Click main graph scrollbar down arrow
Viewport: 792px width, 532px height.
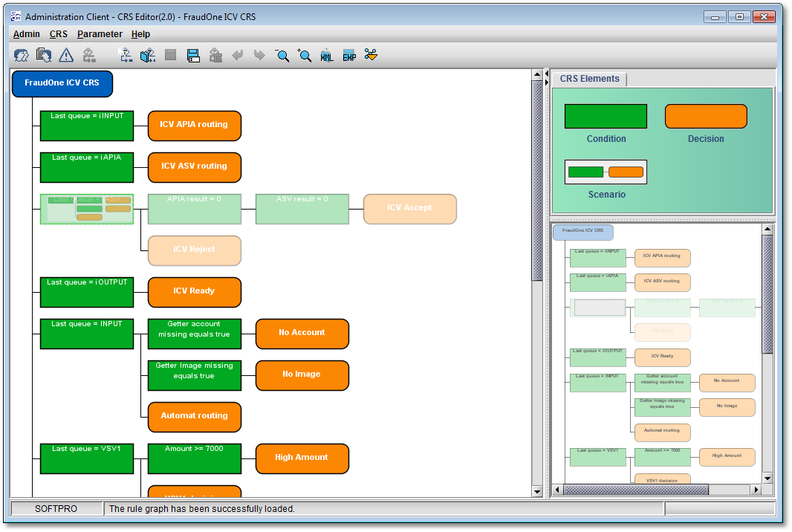(x=538, y=491)
